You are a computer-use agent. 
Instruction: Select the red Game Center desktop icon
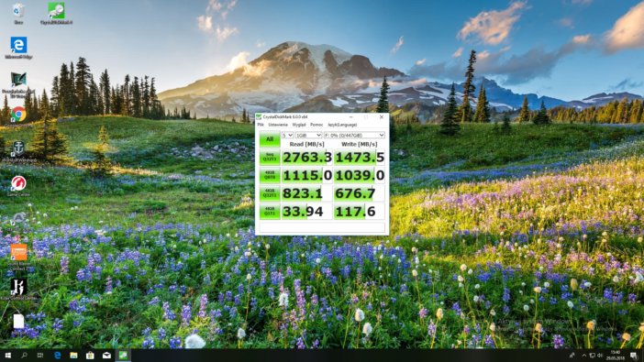coord(18,185)
